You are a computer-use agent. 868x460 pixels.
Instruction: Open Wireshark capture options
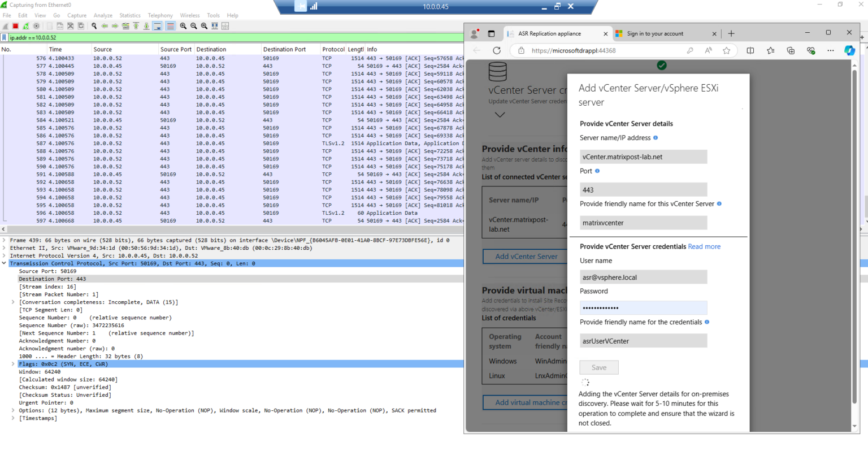[36, 26]
